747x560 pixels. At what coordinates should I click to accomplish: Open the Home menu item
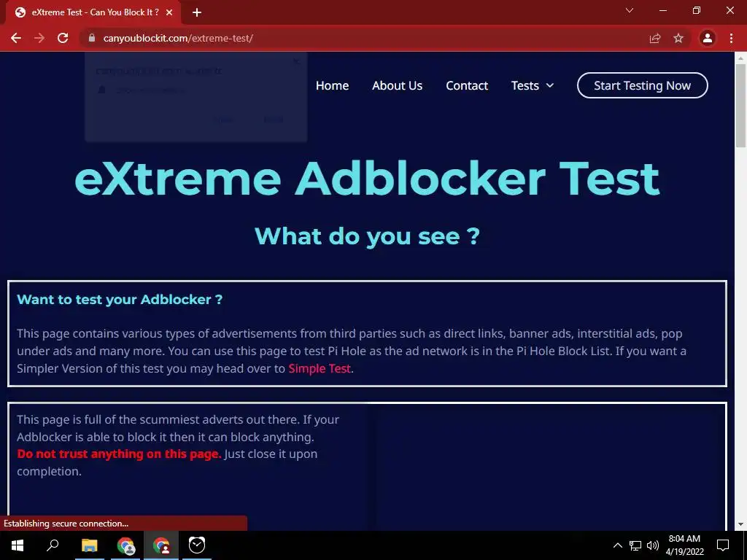point(332,86)
